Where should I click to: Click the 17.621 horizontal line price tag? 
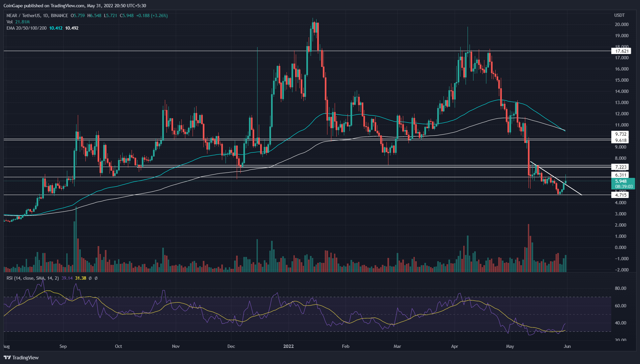coord(622,51)
